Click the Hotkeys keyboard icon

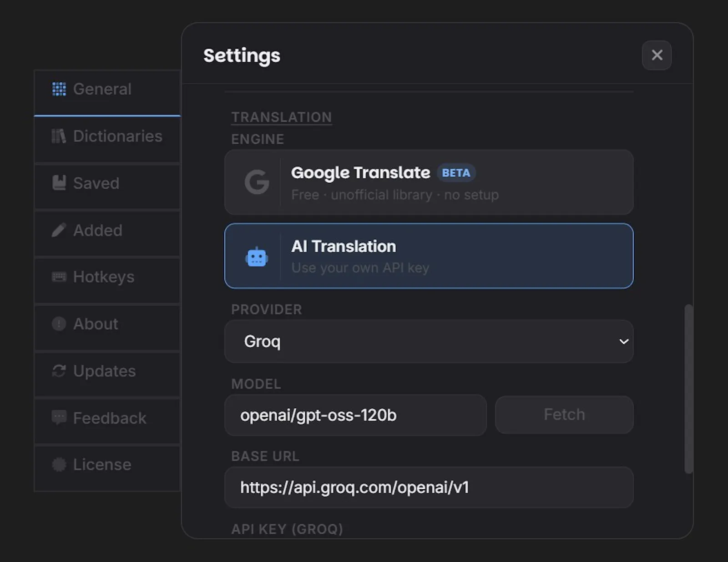click(59, 277)
